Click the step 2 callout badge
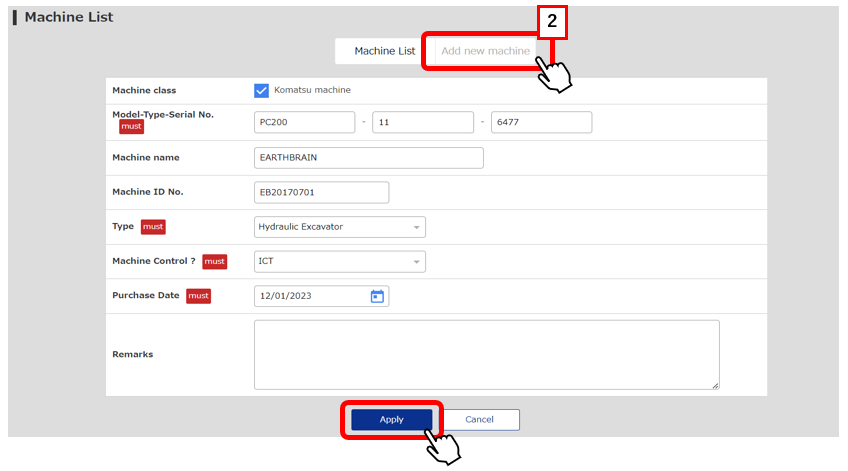Image resolution: width=848 pixels, height=471 pixels. (551, 20)
